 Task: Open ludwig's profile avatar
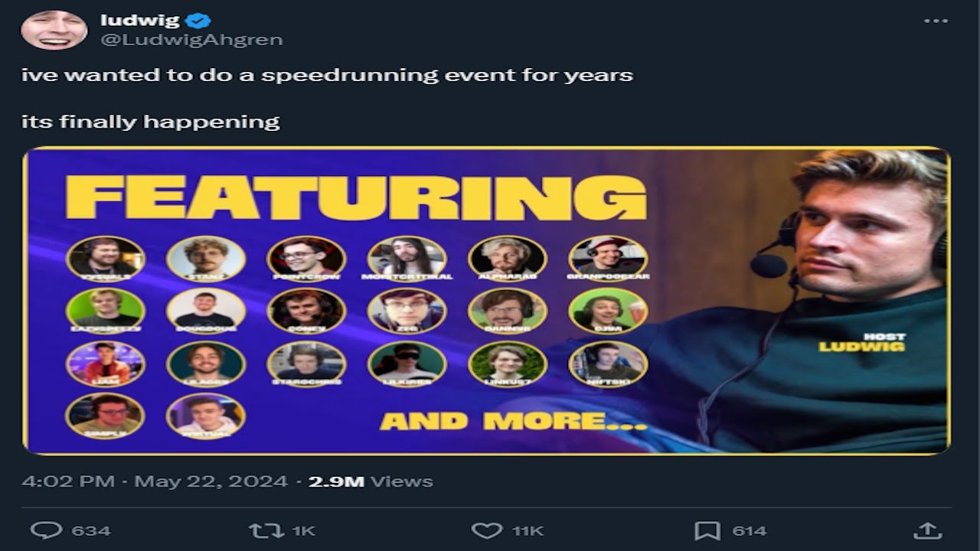pyautogui.click(x=54, y=29)
